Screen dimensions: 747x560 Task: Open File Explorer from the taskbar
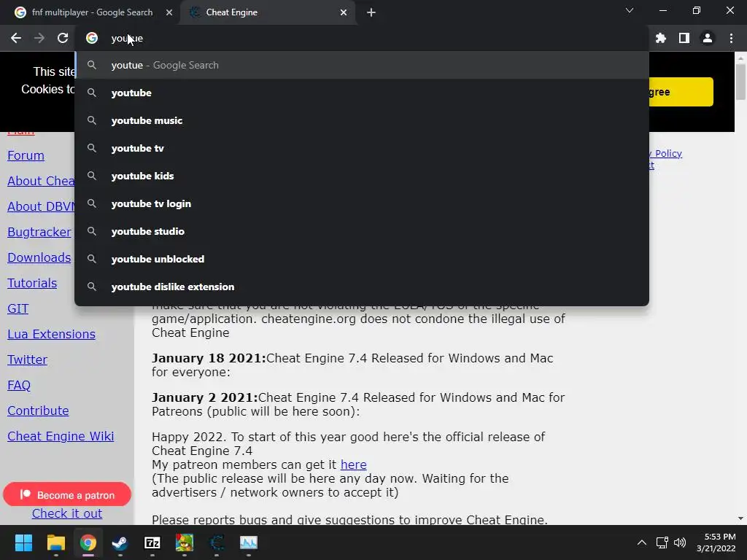pos(55,542)
